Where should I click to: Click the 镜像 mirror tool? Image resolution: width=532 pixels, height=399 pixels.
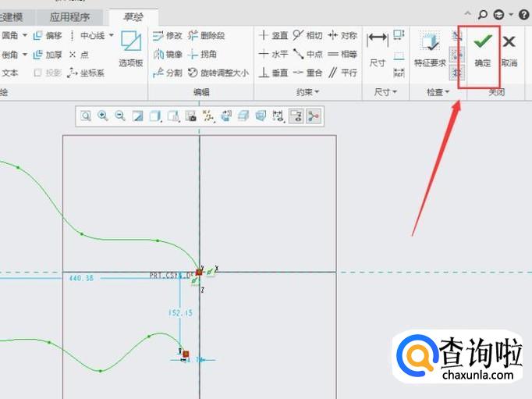(167, 55)
